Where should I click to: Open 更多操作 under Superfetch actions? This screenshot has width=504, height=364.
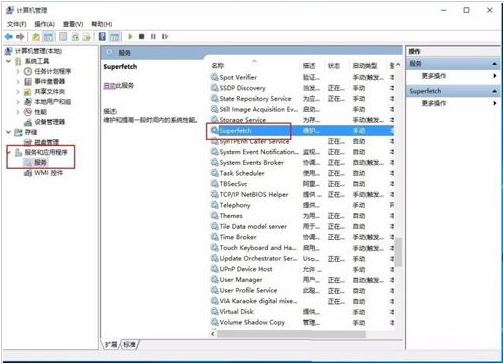[x=434, y=103]
